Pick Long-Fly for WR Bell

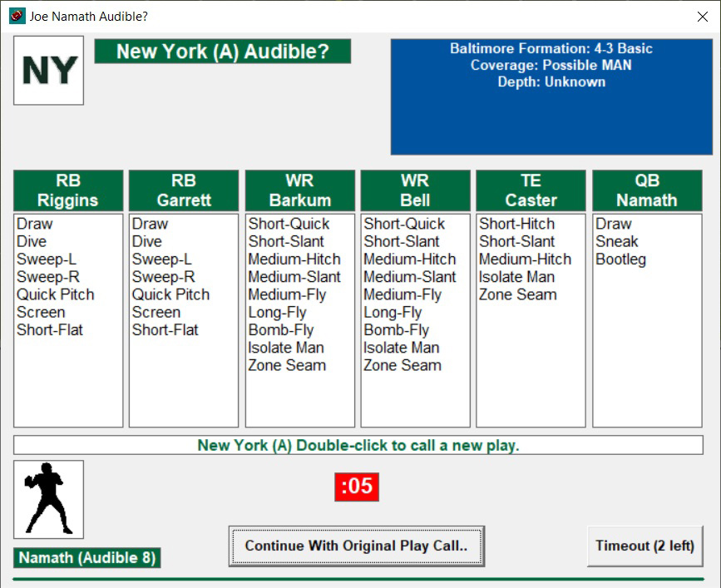(393, 313)
